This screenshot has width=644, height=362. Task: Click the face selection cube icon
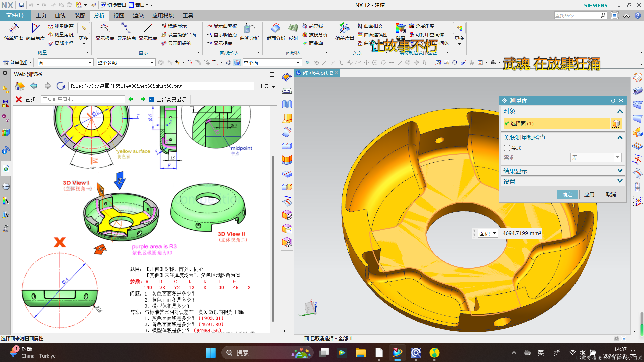(x=616, y=123)
